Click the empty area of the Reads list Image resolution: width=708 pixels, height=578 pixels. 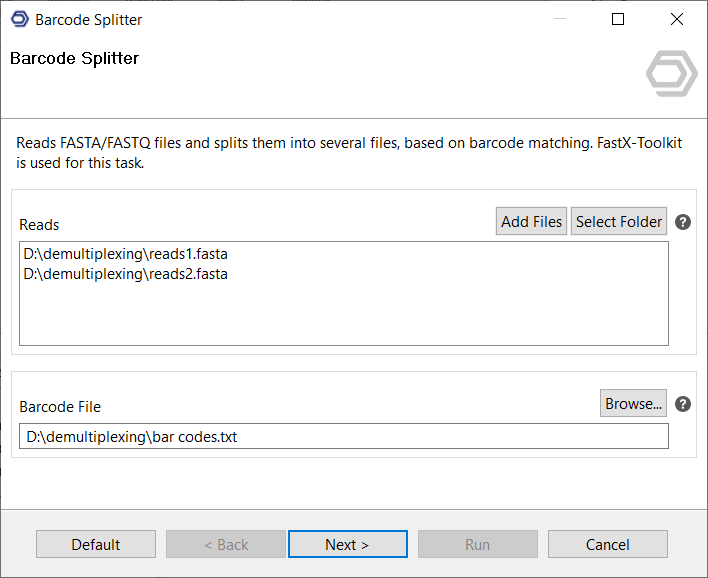click(343, 315)
